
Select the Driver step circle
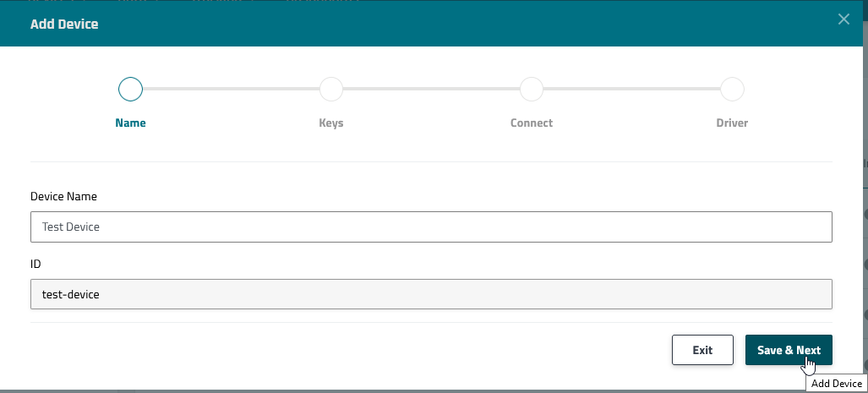coord(731,89)
